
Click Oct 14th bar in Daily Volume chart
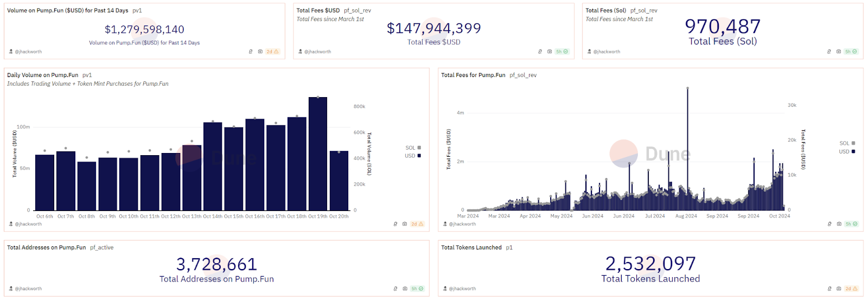pyautogui.click(x=213, y=167)
